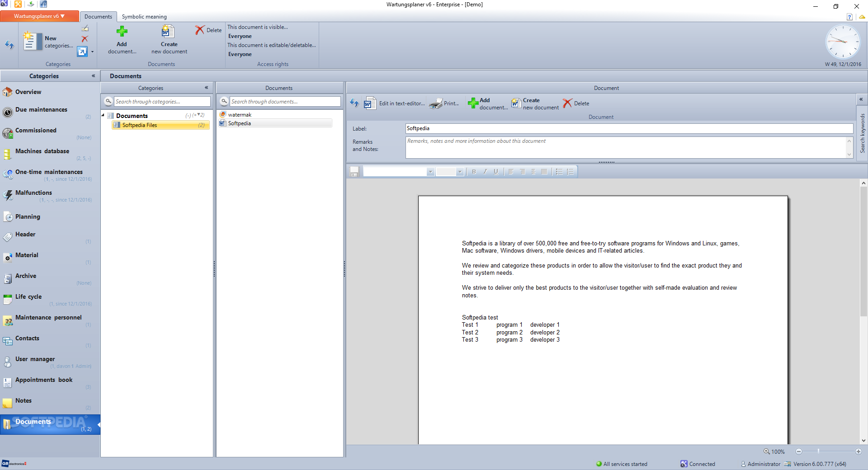This screenshot has height=470, width=868.
Task: Click the Create new document icon in ribbon
Action: pos(168,31)
